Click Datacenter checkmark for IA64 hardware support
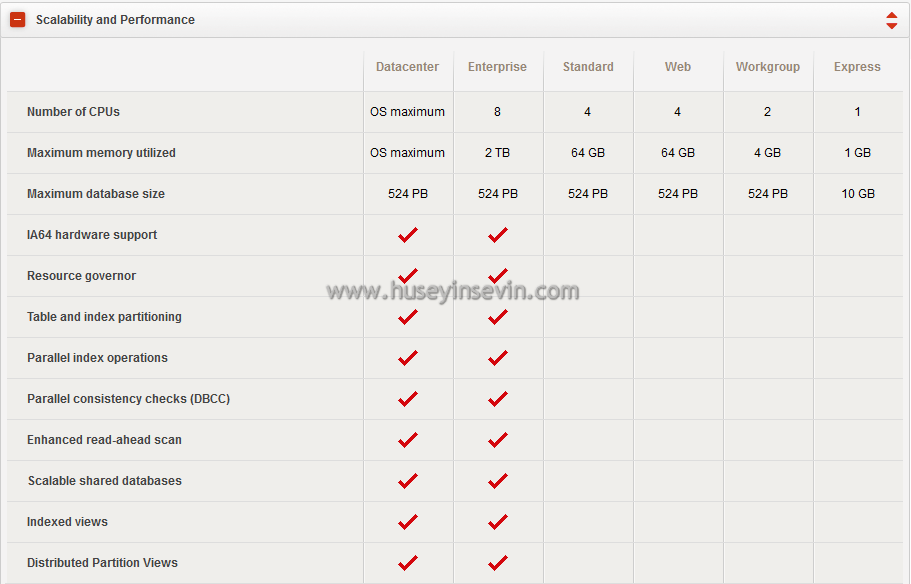 point(408,235)
